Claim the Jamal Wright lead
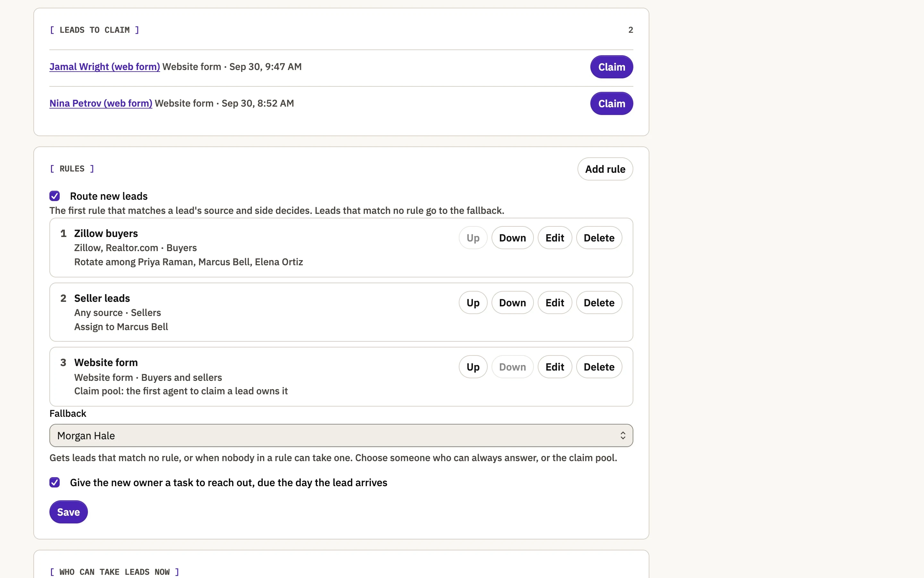The height and width of the screenshot is (578, 924). point(611,67)
